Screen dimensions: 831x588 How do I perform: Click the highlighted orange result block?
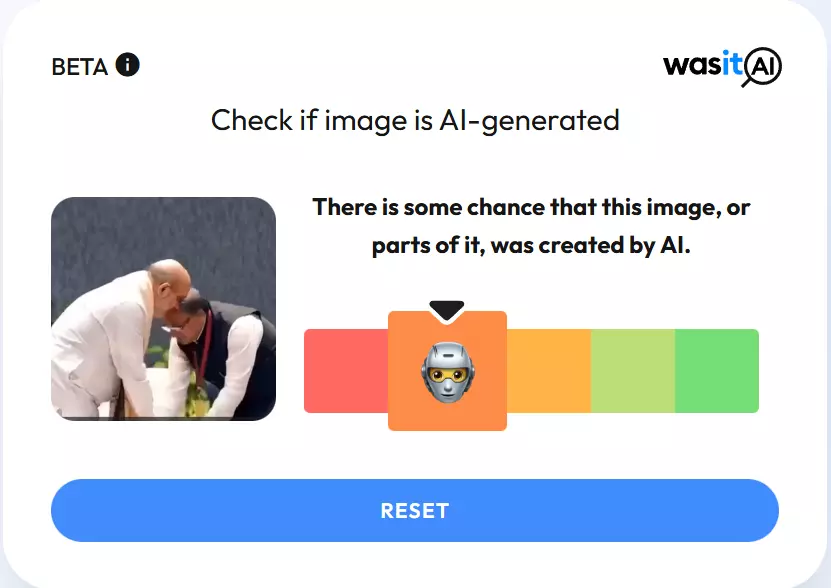447,371
